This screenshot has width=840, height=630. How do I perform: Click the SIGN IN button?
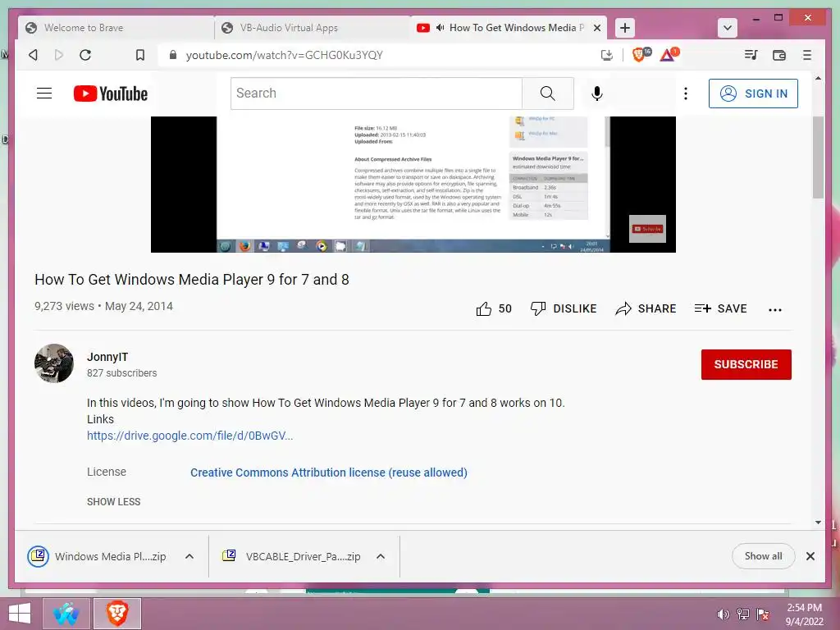tap(753, 94)
